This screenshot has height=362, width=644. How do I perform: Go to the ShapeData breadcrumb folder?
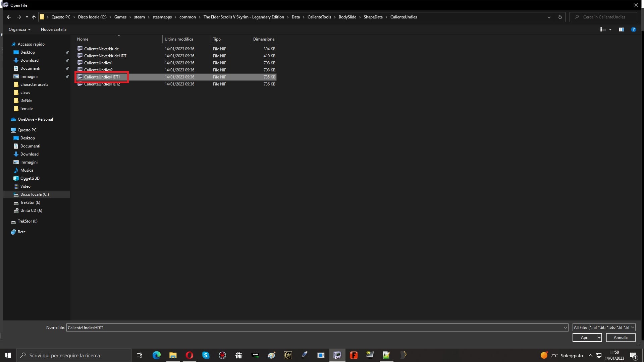(x=373, y=17)
